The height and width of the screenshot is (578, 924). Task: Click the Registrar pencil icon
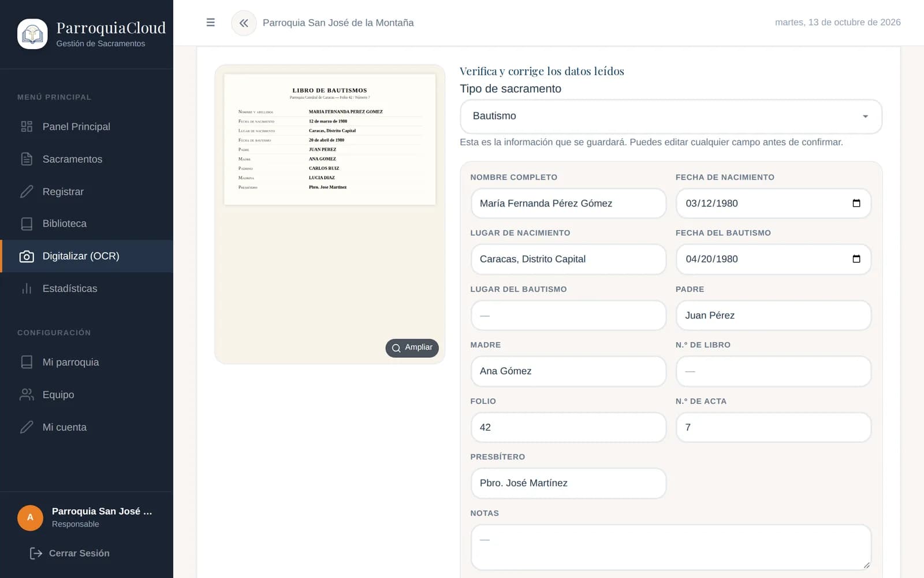click(x=27, y=191)
